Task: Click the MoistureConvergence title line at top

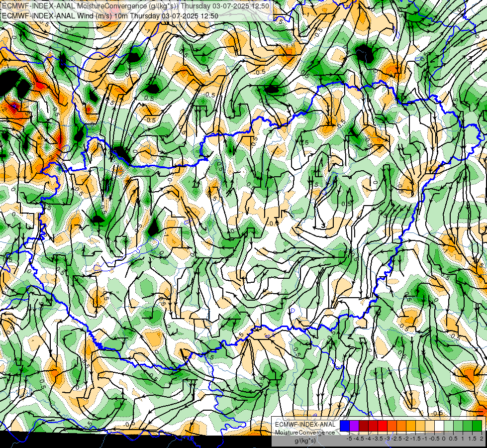Action: (x=135, y=6)
